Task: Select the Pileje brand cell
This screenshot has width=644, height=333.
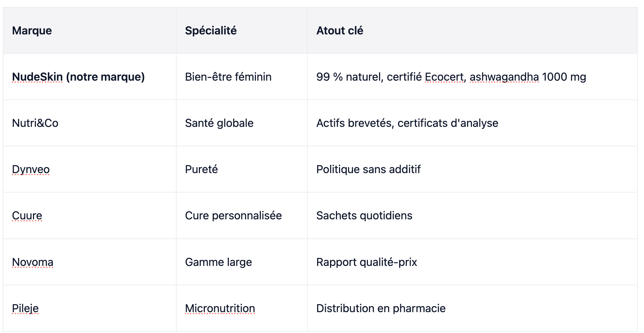Action: click(x=90, y=308)
